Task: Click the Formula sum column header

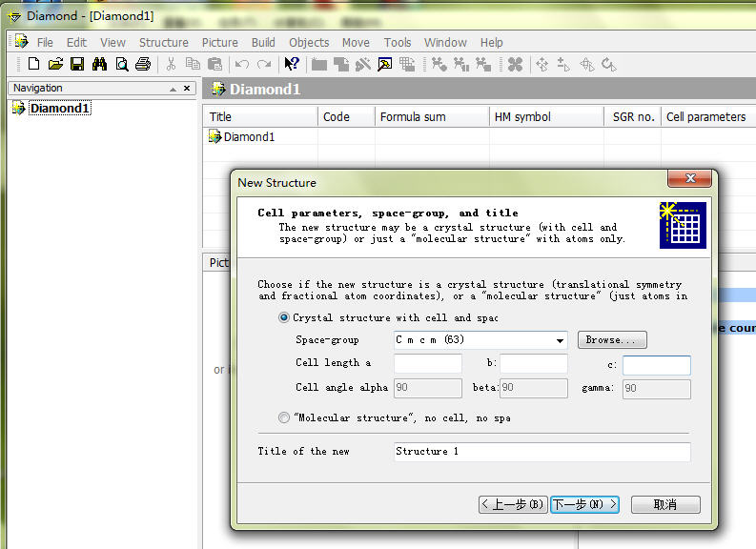Action: (x=432, y=116)
